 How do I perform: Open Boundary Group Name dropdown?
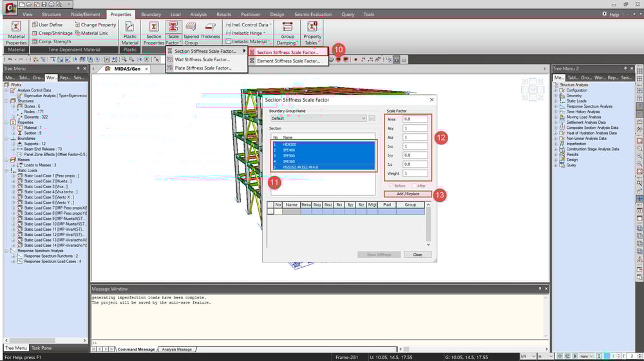click(318, 119)
